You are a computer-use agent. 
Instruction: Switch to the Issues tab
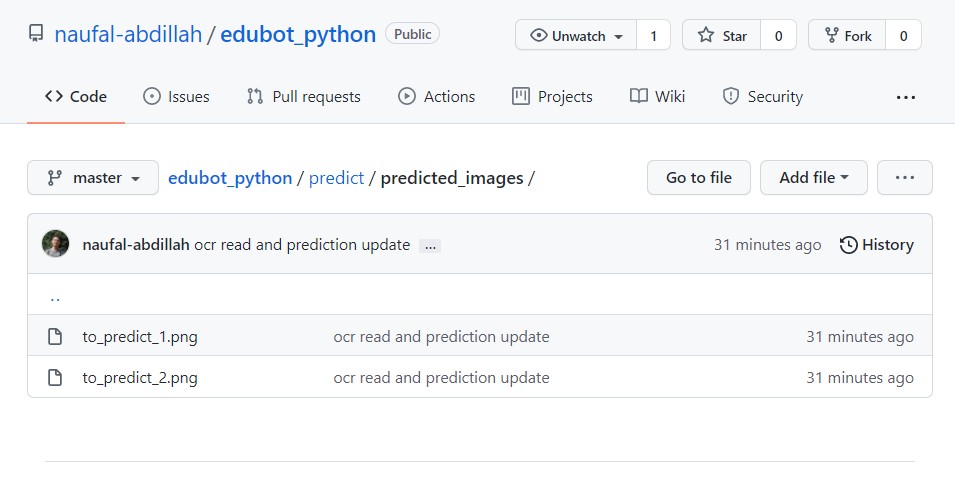pos(176,97)
